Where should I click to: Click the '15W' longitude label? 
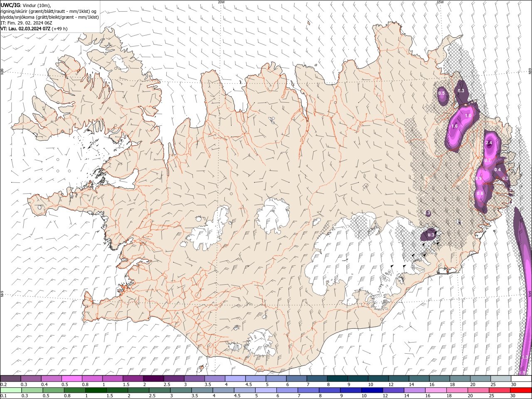point(440,2)
